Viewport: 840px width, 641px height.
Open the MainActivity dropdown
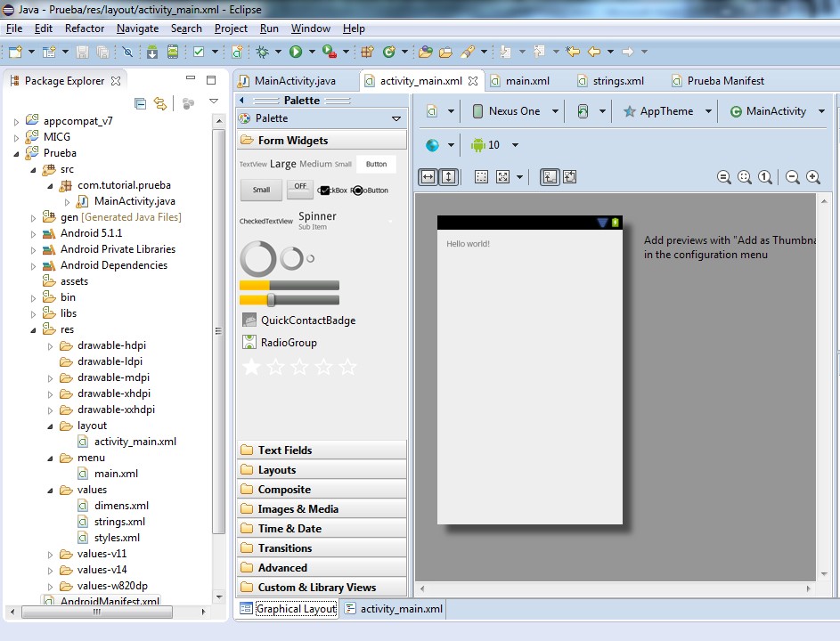pyautogui.click(x=821, y=111)
